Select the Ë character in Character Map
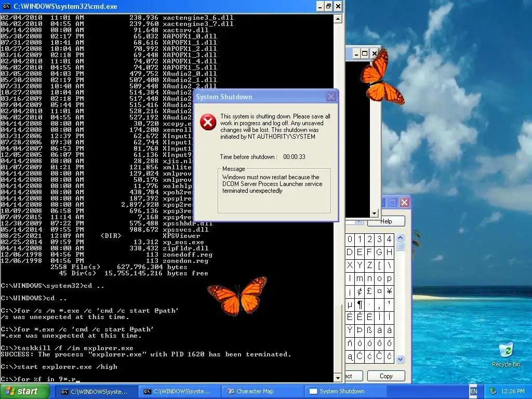 pos(369,317)
